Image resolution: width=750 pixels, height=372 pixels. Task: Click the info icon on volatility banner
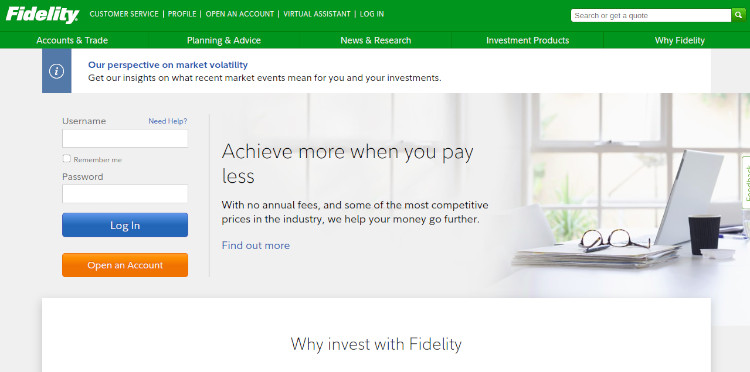coord(56,71)
